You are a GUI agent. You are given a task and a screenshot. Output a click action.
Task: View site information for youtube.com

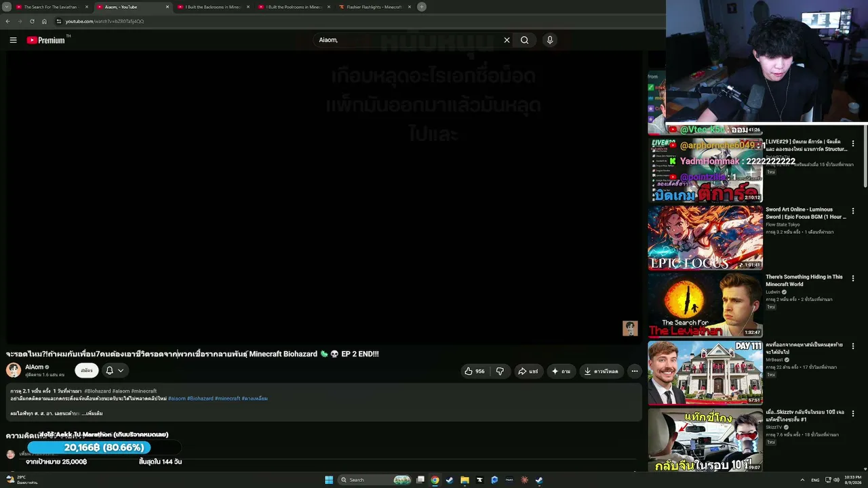[x=59, y=21]
